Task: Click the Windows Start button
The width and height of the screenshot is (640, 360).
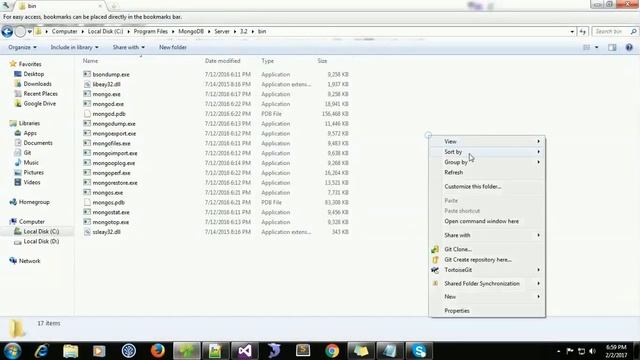Action: pos(12,351)
